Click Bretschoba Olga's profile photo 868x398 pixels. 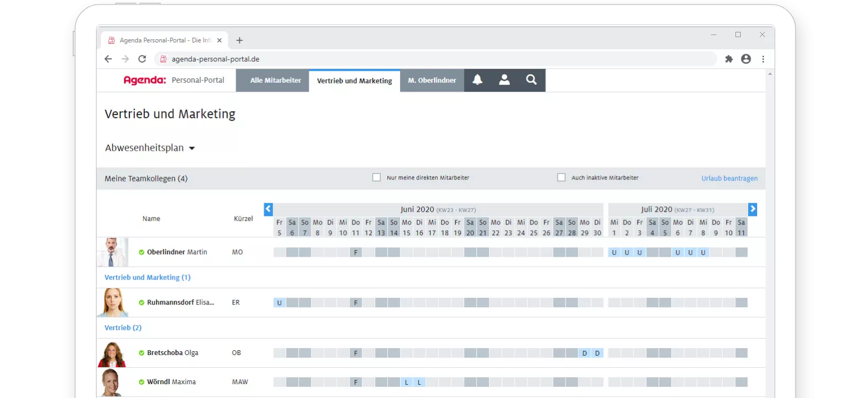coord(112,353)
